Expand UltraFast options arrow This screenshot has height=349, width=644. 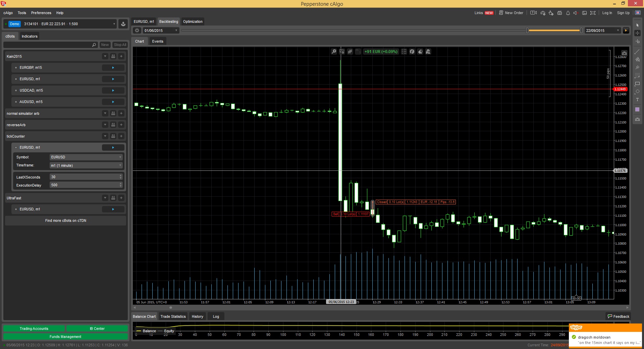pos(105,198)
